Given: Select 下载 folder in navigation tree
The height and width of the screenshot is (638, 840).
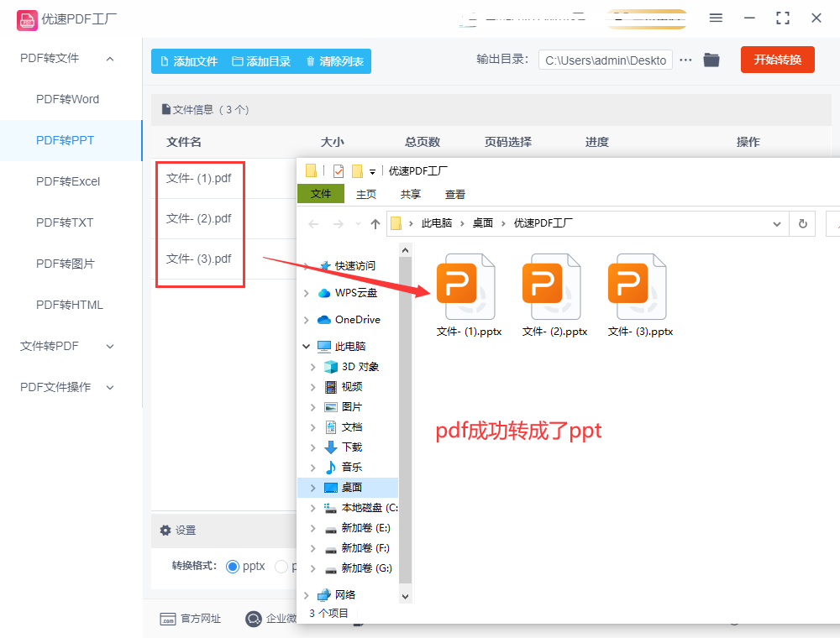Looking at the screenshot, I should click(344, 447).
